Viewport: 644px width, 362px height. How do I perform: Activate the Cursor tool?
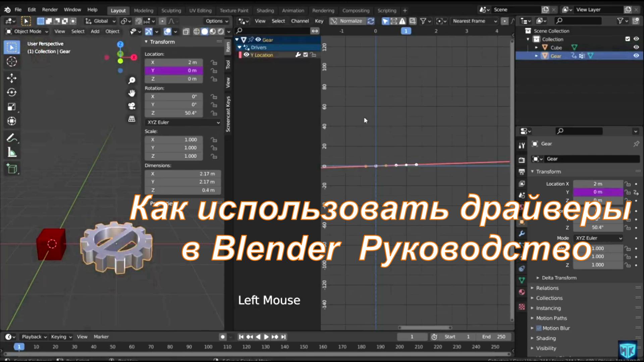coord(12,62)
